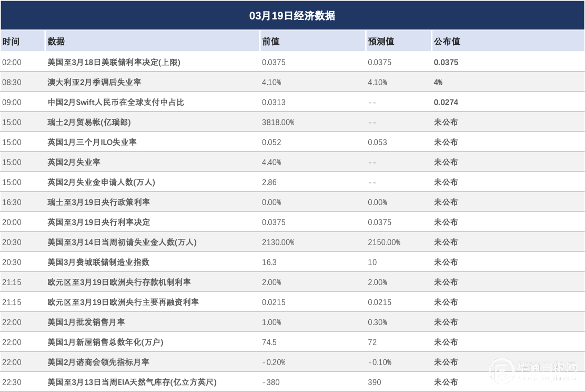Click the 03月19日经济数据 title banner
This screenshot has height=392, width=585.
coord(292,16)
